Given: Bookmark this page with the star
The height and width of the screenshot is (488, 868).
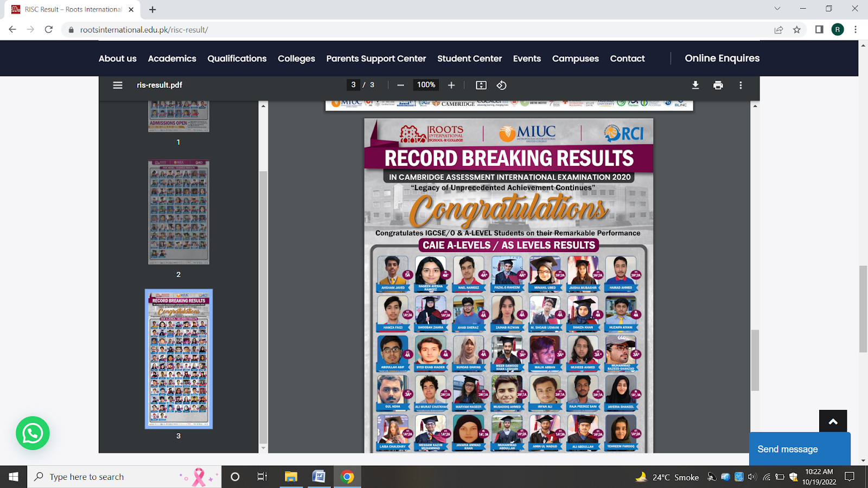Looking at the screenshot, I should tap(797, 30).
